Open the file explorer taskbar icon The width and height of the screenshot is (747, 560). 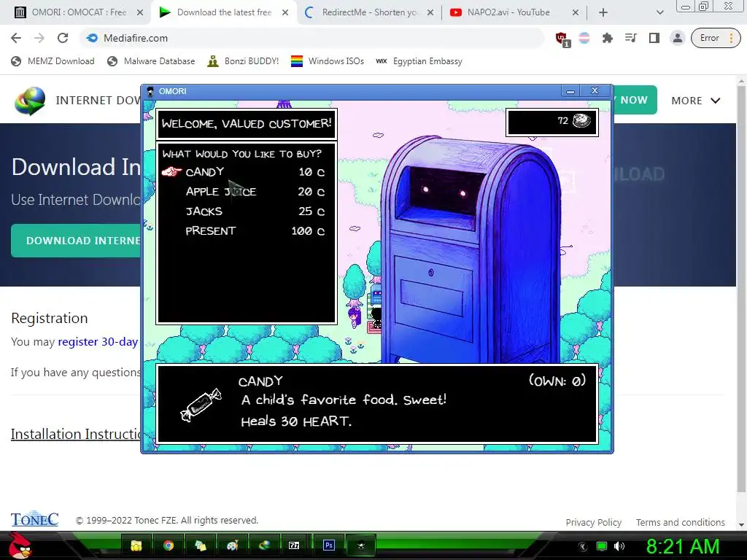click(136, 545)
